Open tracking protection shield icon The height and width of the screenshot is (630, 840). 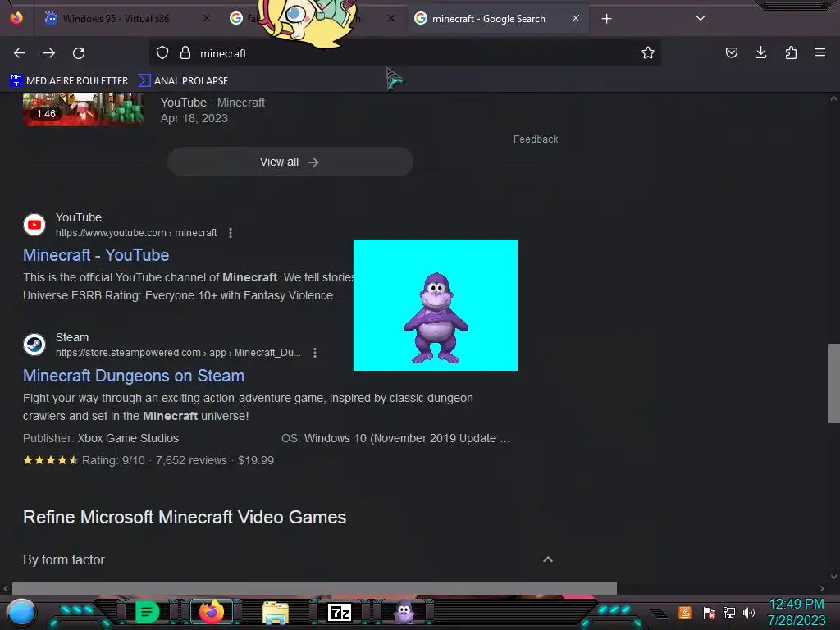(x=162, y=53)
